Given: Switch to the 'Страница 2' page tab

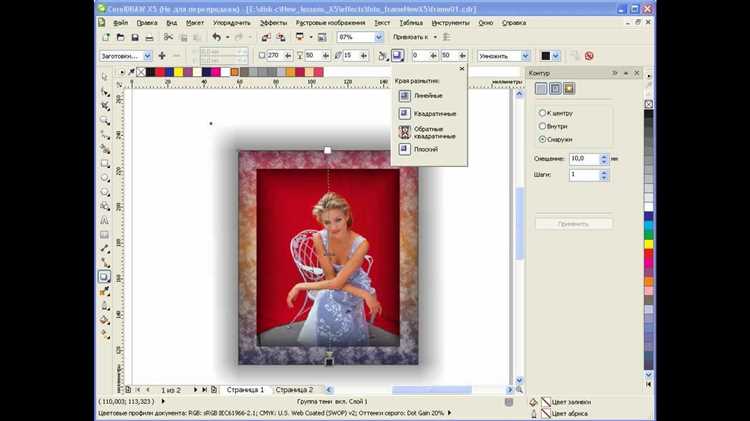Looking at the screenshot, I should click(294, 389).
